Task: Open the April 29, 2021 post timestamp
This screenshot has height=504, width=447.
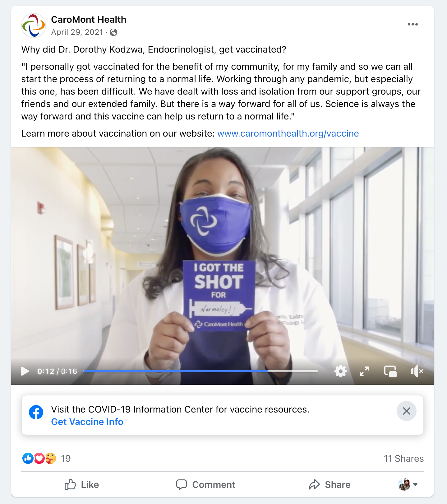Action: coord(77,32)
